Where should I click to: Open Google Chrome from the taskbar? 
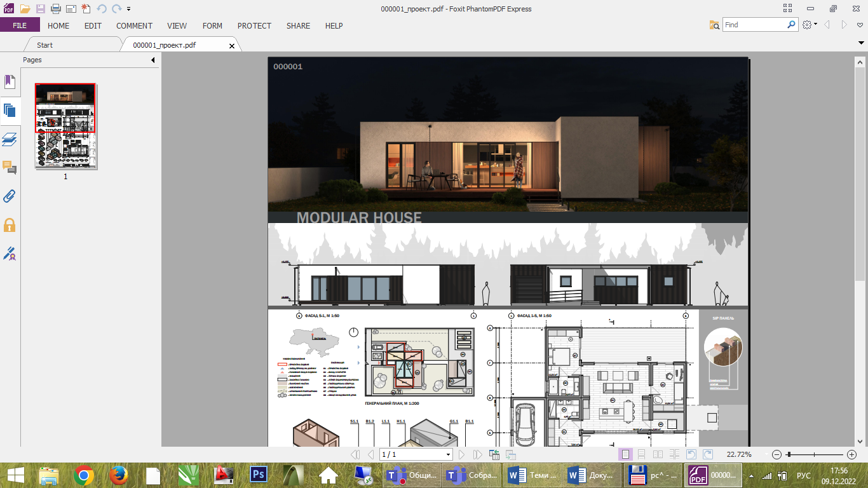coord(84,475)
